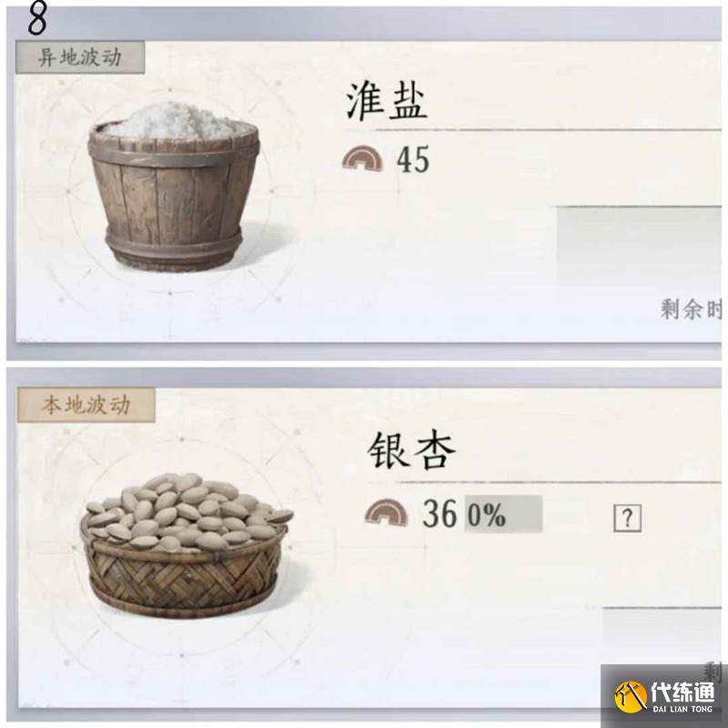Click the coin icon beside price 36
728x728 pixels.
coord(386,512)
